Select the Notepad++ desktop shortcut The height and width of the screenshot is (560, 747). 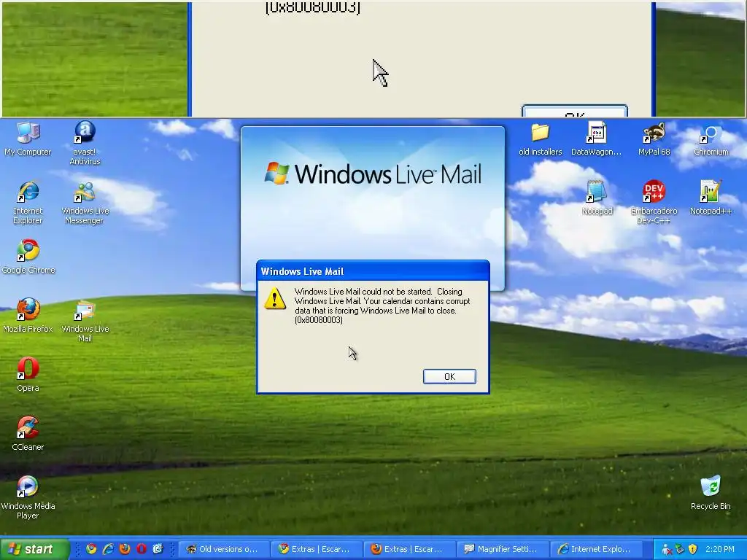tap(711, 198)
